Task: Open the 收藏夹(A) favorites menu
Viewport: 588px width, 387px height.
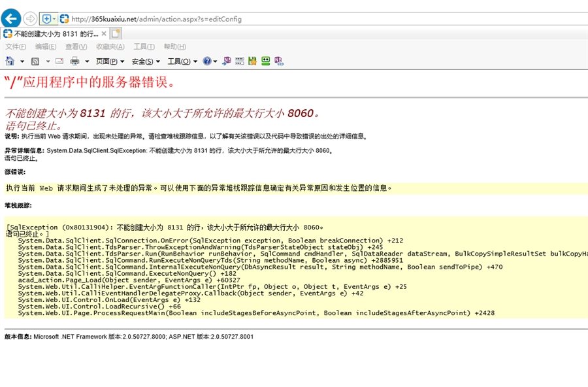Action: [x=110, y=46]
